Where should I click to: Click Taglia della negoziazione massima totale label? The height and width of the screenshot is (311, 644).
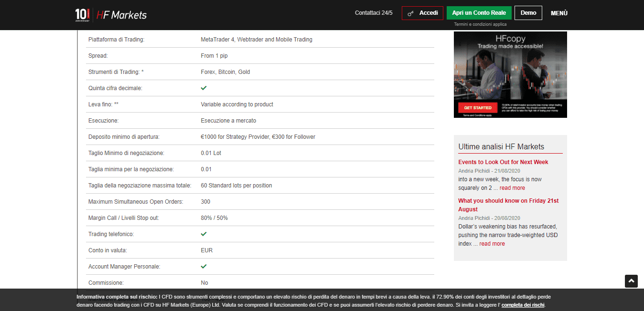tap(140, 186)
